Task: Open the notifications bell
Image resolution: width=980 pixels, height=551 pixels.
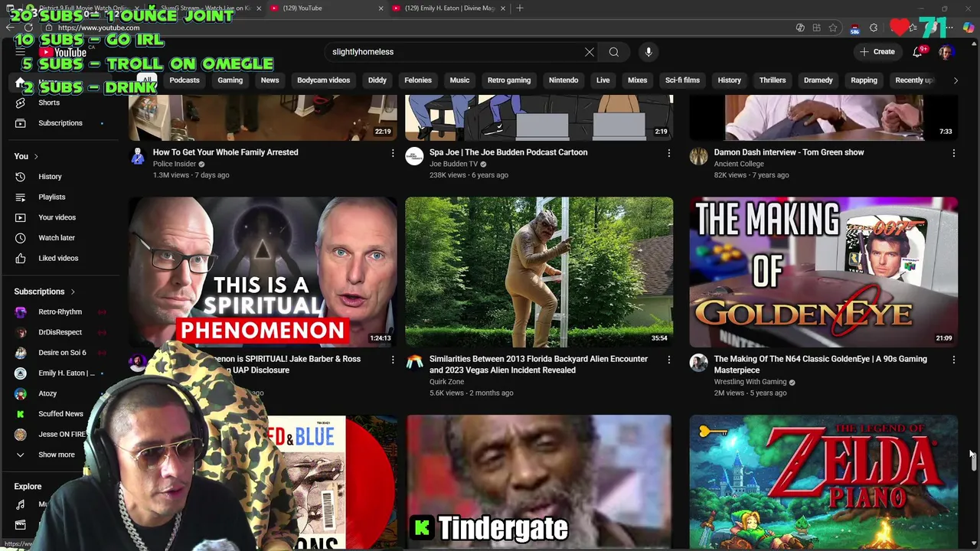Action: click(x=917, y=52)
